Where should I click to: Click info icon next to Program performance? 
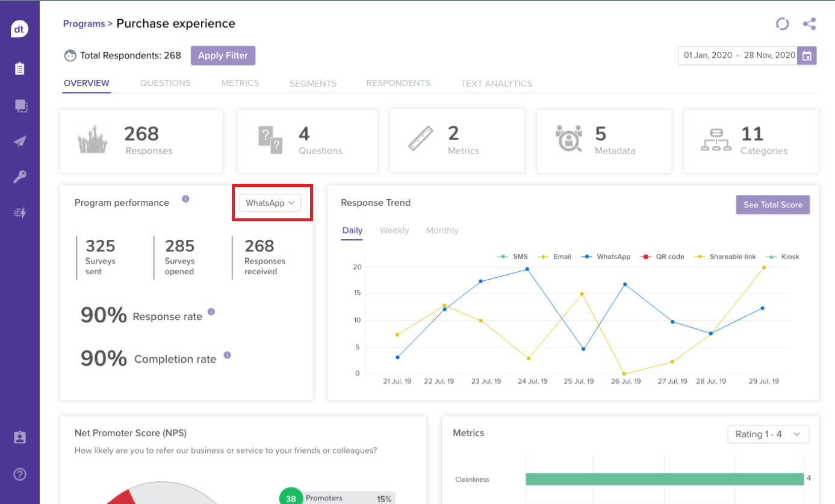point(185,199)
